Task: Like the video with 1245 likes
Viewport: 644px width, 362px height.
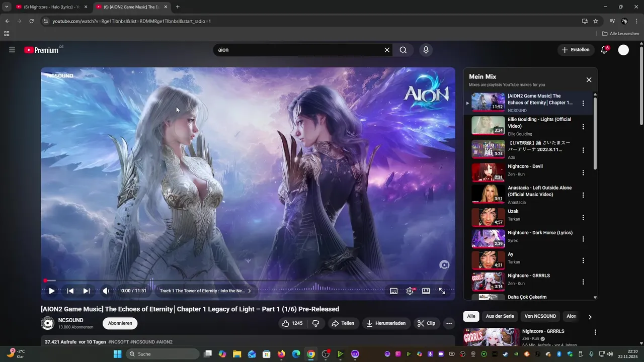Action: (292, 323)
